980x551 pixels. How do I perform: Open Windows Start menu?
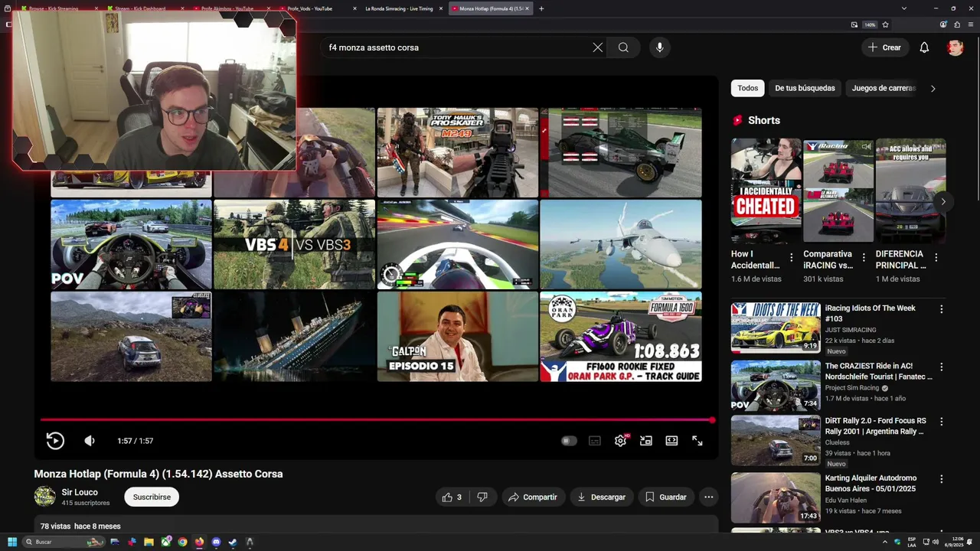pos(11,542)
